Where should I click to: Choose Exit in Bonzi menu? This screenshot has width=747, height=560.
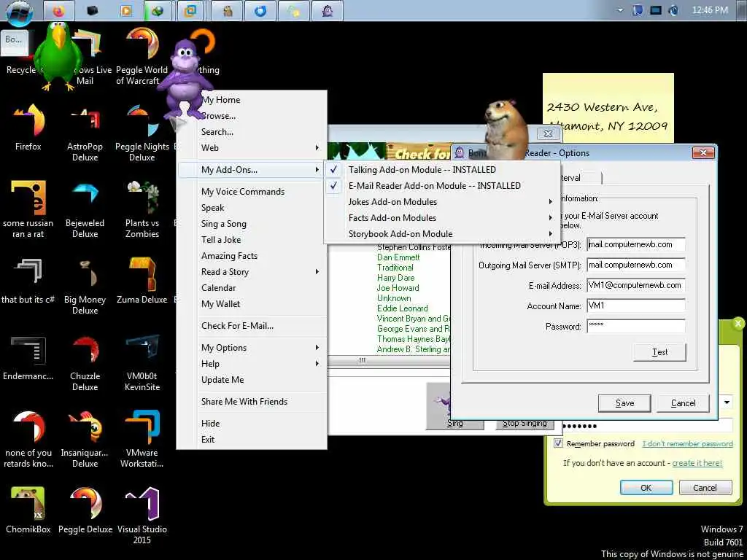(252, 440)
